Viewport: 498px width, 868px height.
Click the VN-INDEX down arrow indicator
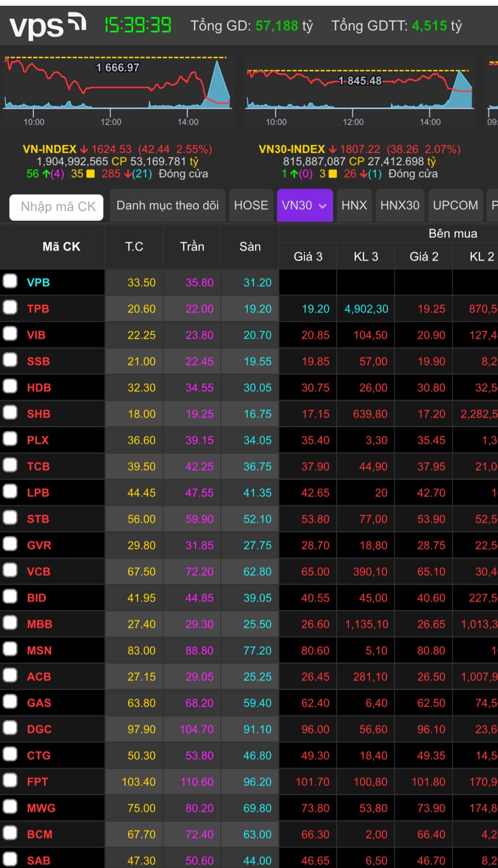point(84,149)
